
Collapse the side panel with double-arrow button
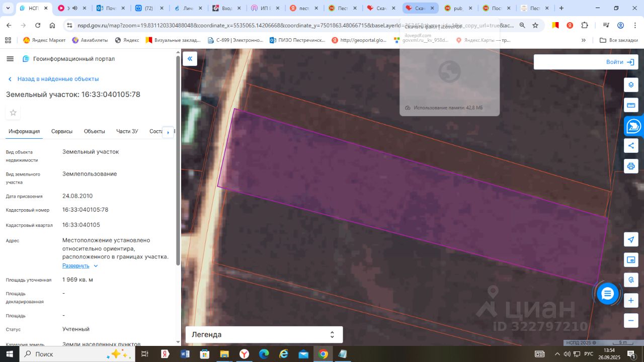point(190,59)
